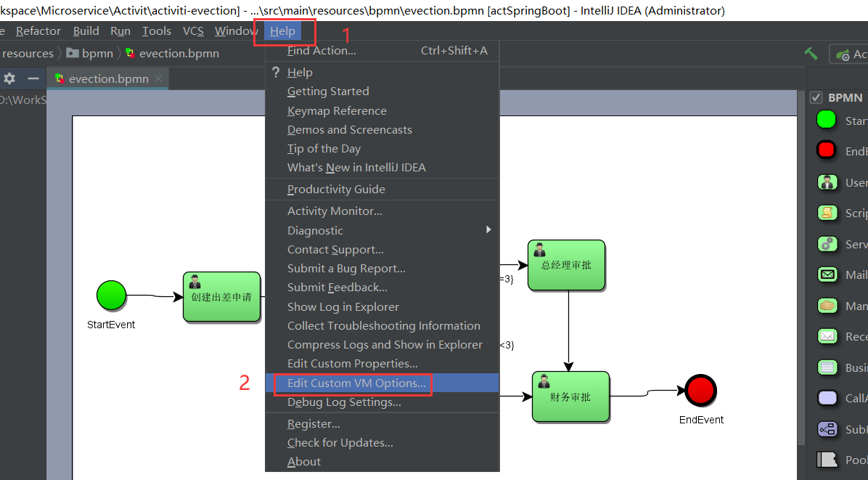Click the red EndEvent node on canvas
Image resolution: width=868 pixels, height=480 pixels.
pyautogui.click(x=700, y=390)
